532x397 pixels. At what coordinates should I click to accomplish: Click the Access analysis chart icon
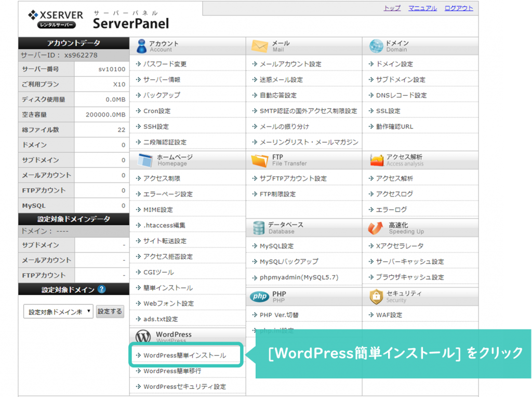[377, 160]
